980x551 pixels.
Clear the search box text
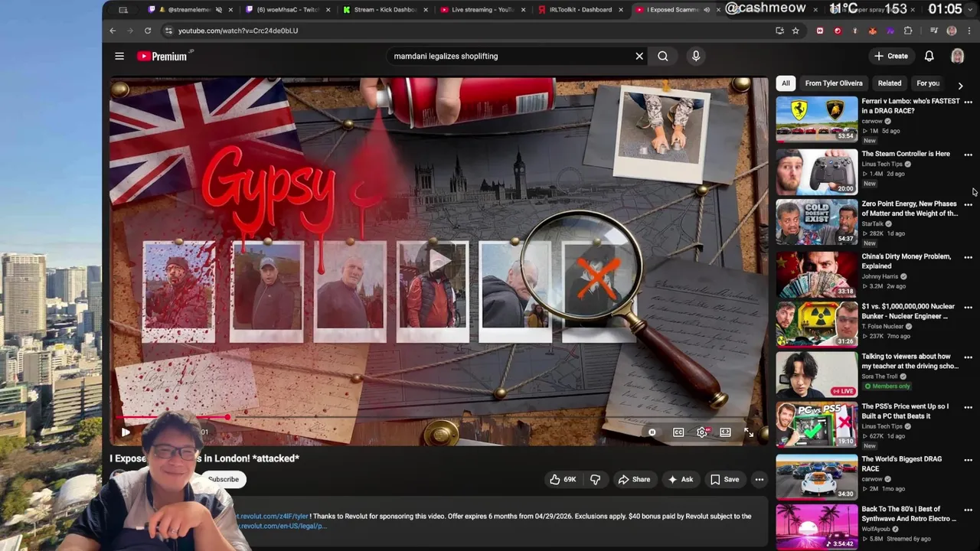click(639, 56)
